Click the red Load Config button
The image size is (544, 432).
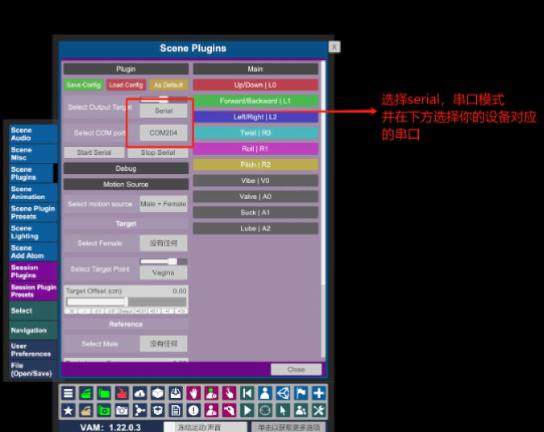(x=126, y=85)
